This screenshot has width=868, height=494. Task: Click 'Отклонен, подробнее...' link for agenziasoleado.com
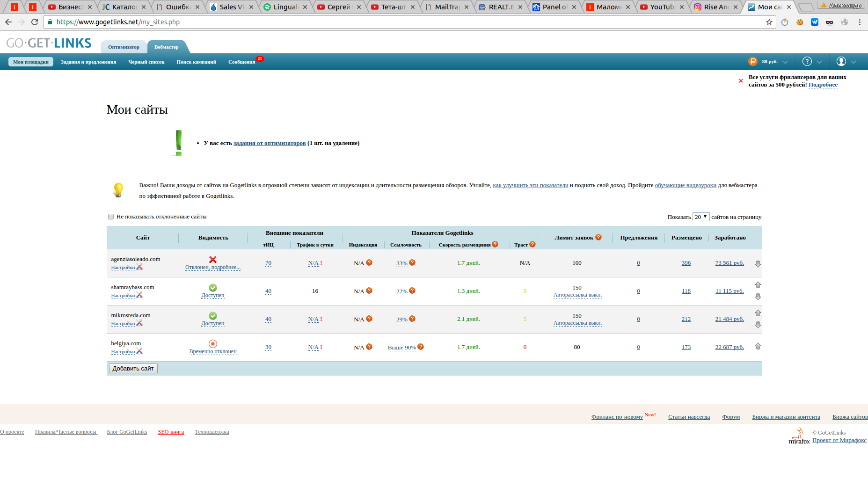tap(213, 267)
